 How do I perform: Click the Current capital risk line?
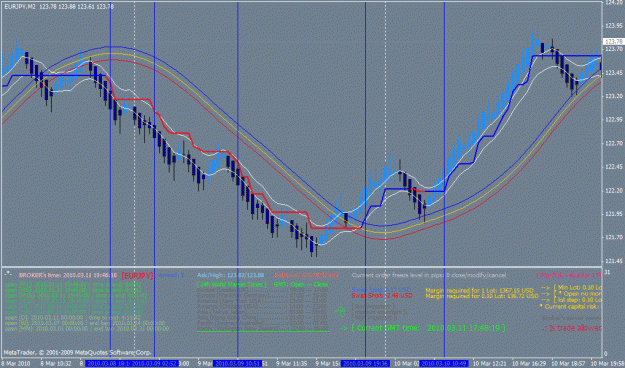tap(570, 307)
